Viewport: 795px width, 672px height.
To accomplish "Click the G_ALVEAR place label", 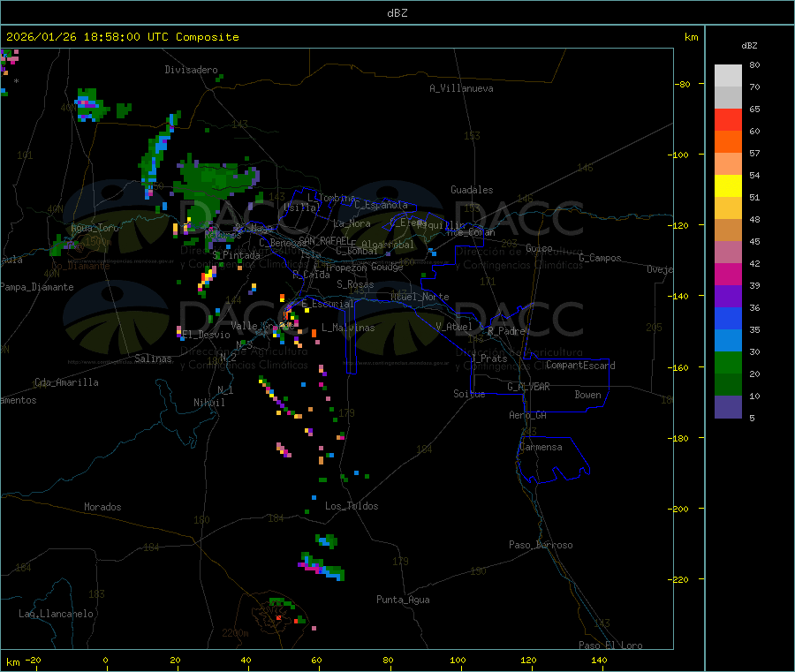I will click(x=528, y=387).
